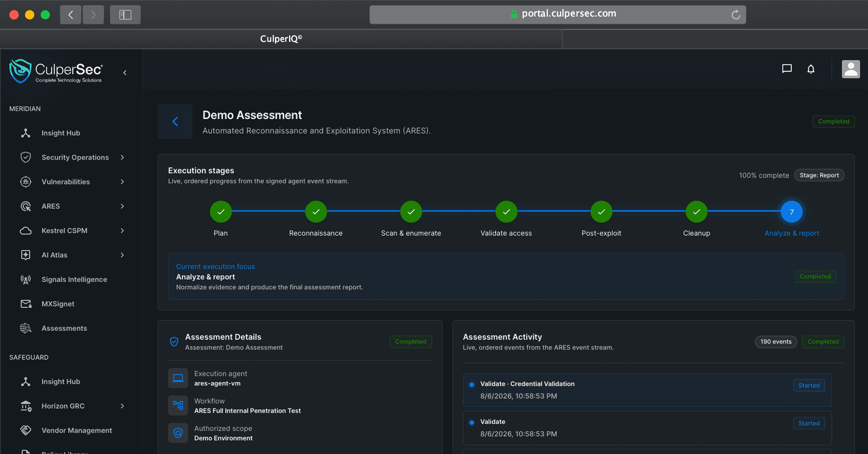Image resolution: width=868 pixels, height=454 pixels.
Task: Click the Vendor Management handshake icon
Action: point(26,430)
